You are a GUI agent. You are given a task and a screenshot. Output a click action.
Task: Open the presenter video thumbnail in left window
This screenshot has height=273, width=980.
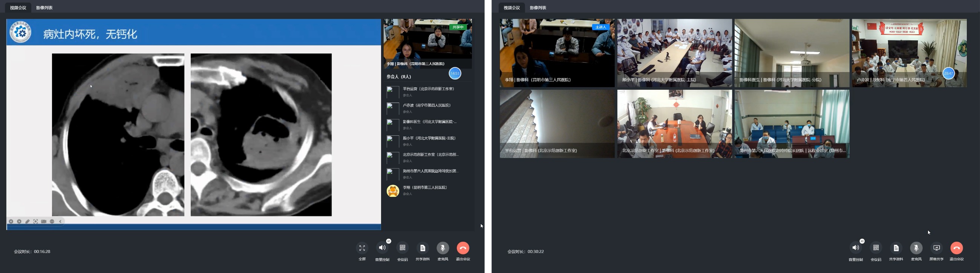(x=427, y=43)
